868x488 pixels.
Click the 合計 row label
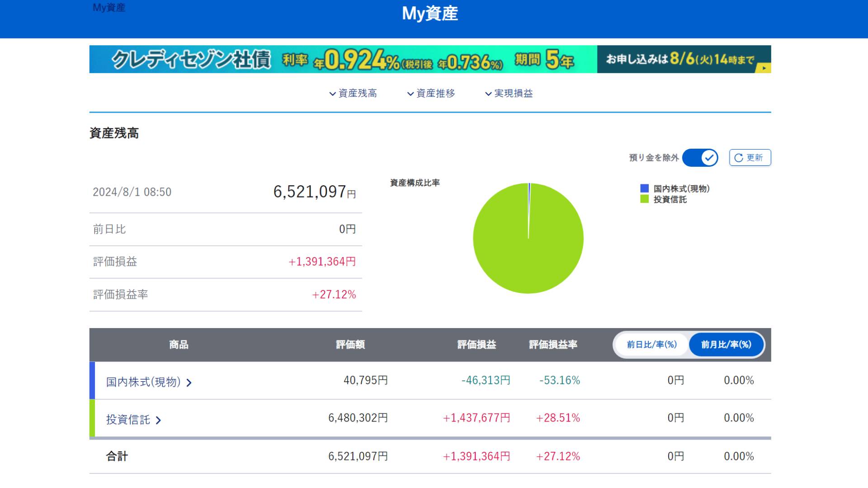tap(117, 456)
